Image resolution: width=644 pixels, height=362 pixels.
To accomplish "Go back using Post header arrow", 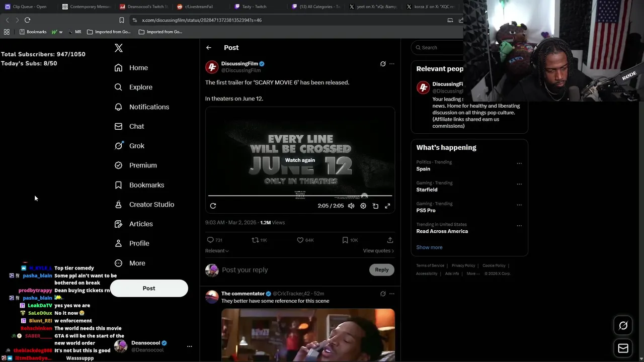I will click(209, 47).
